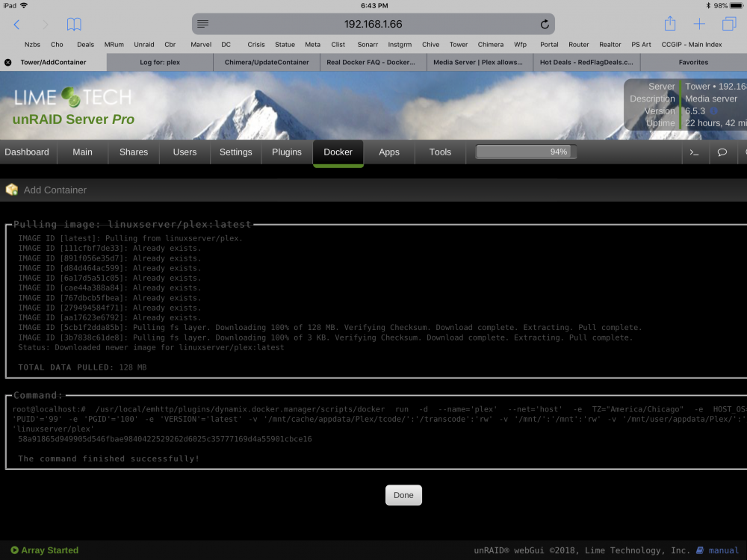Open the Nzbs bookmark
The height and width of the screenshot is (560, 747).
[32, 44]
